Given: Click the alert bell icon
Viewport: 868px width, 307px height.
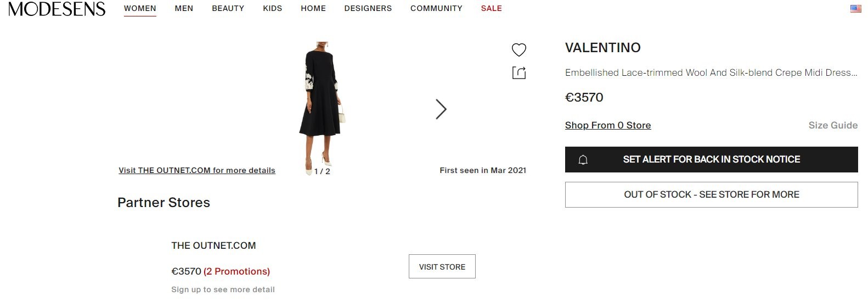Looking at the screenshot, I should point(583,160).
